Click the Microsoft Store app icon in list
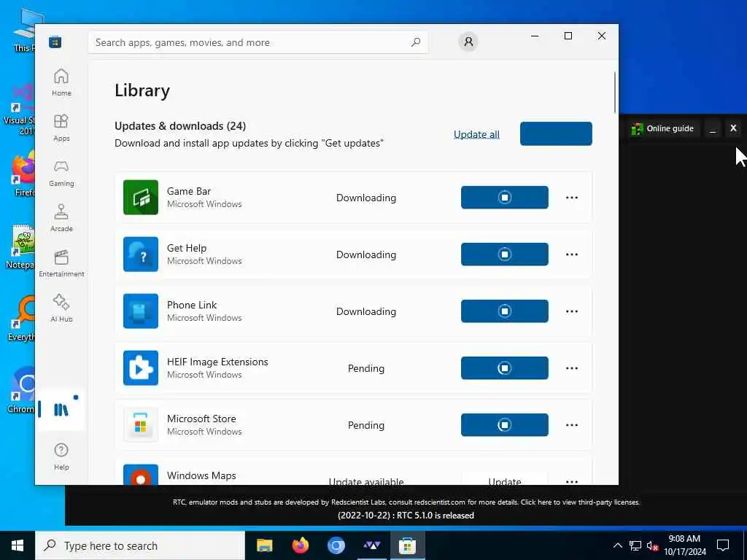The image size is (747, 560). click(141, 425)
